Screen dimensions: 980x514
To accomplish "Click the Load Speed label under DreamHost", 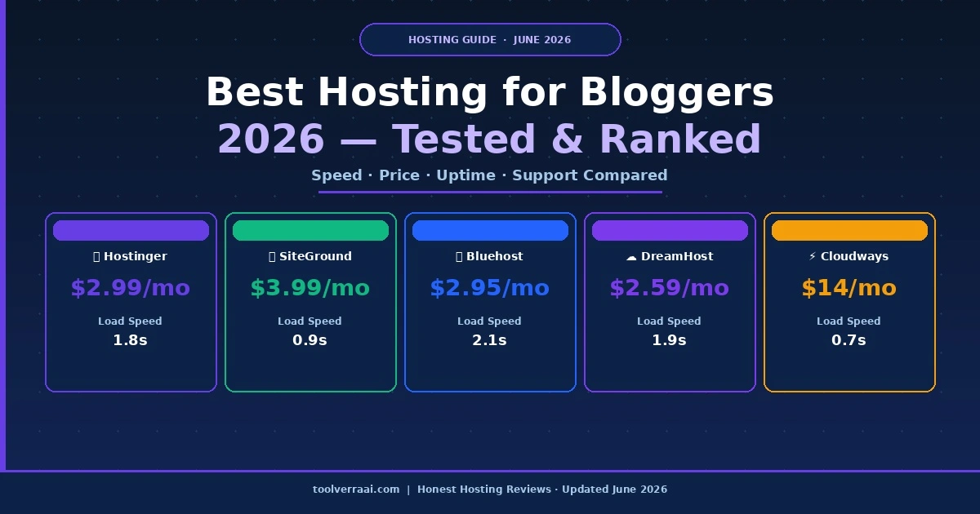I will (670, 321).
